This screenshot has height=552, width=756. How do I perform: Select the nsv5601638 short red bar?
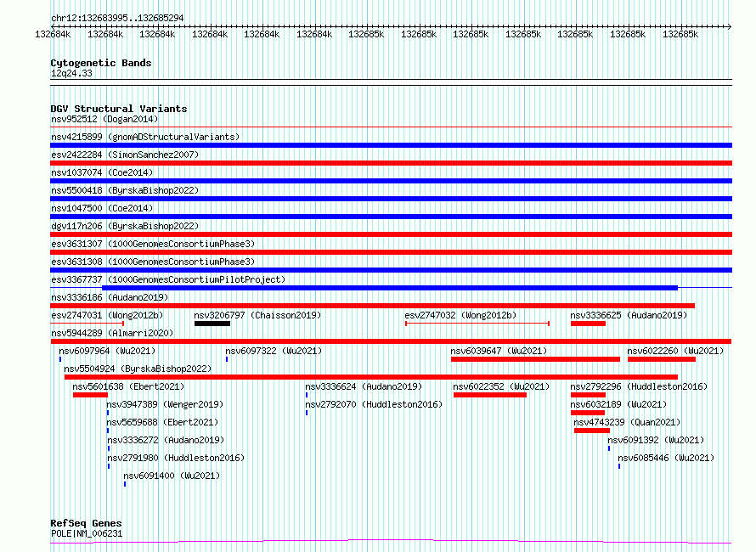(90, 395)
